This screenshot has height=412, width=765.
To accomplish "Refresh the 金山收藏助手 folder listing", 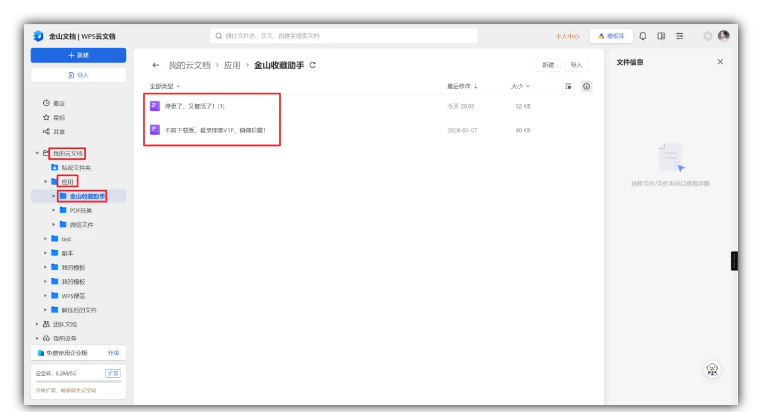I will click(313, 65).
